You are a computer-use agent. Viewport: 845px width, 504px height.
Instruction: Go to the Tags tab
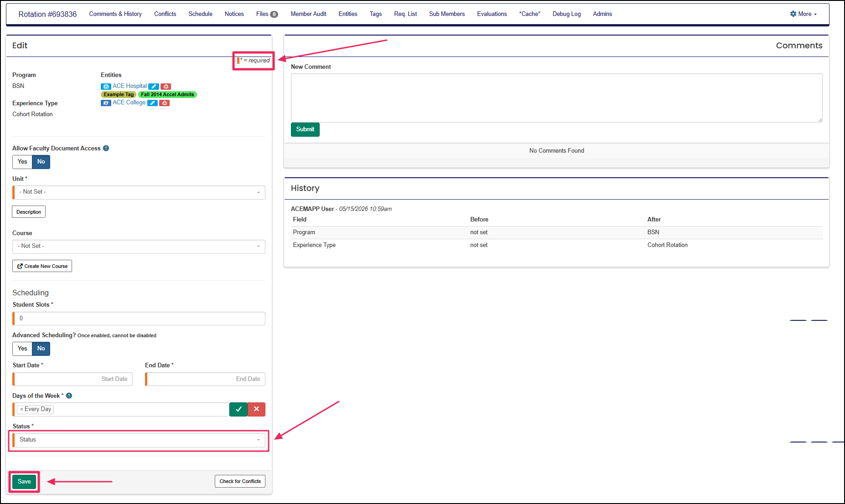pos(376,14)
